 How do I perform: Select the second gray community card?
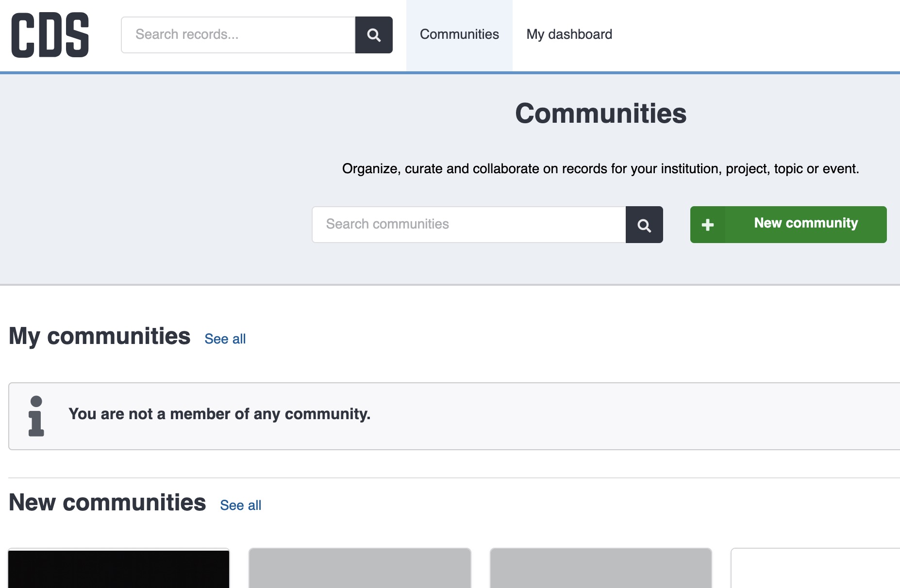(x=360, y=568)
